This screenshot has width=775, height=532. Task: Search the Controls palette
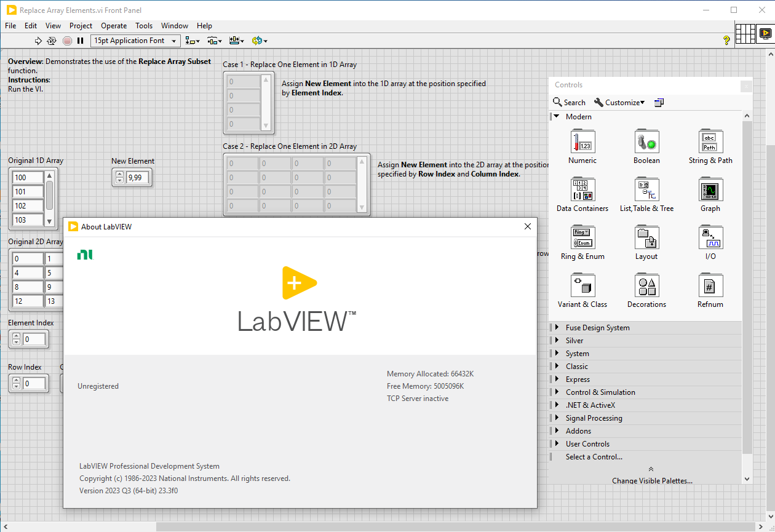(x=570, y=103)
